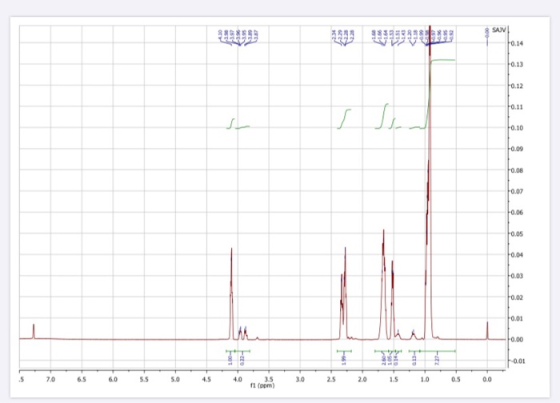
Task: Select the 7.27 integral value label
Action: click(437, 359)
